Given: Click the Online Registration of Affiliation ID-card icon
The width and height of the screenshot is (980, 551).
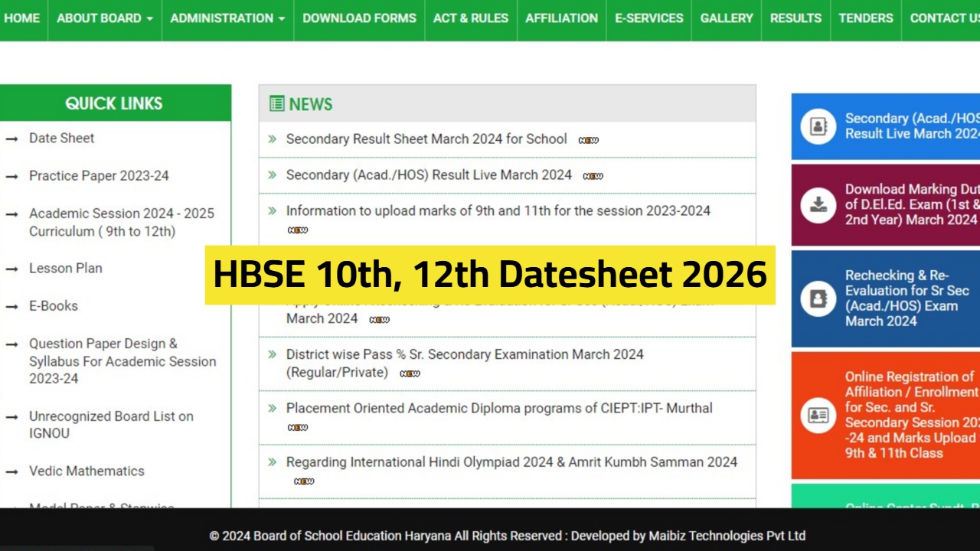Looking at the screenshot, I should tap(818, 416).
